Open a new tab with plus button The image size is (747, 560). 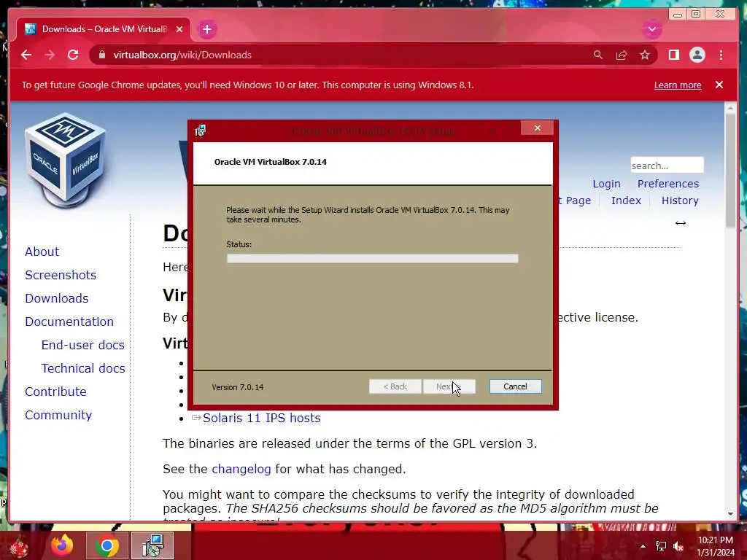click(206, 29)
